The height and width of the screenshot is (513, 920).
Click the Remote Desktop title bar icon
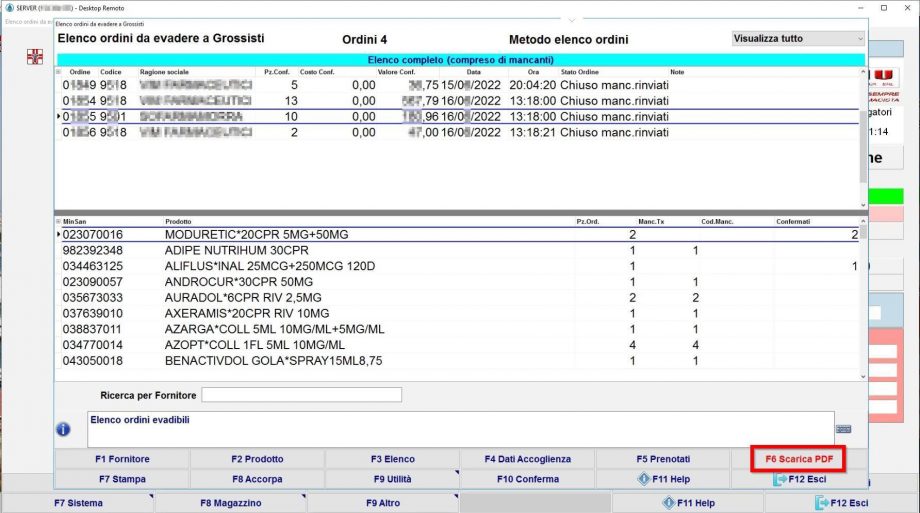[7, 7]
